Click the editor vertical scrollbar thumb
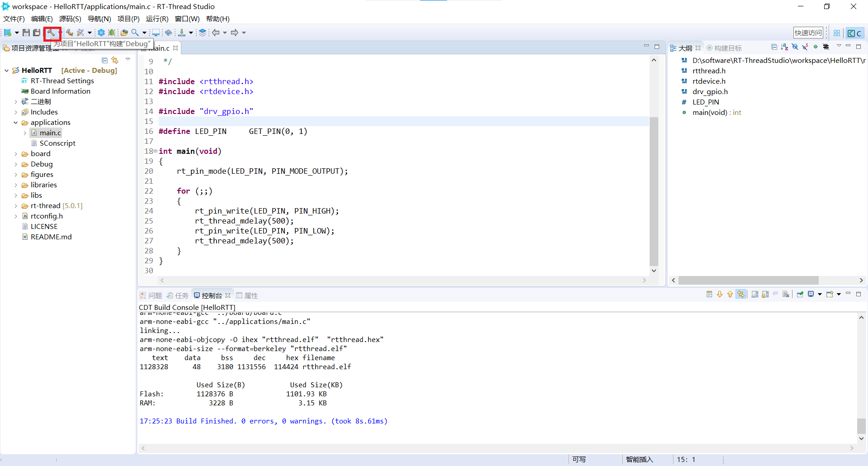This screenshot has height=466, width=868. click(654, 191)
